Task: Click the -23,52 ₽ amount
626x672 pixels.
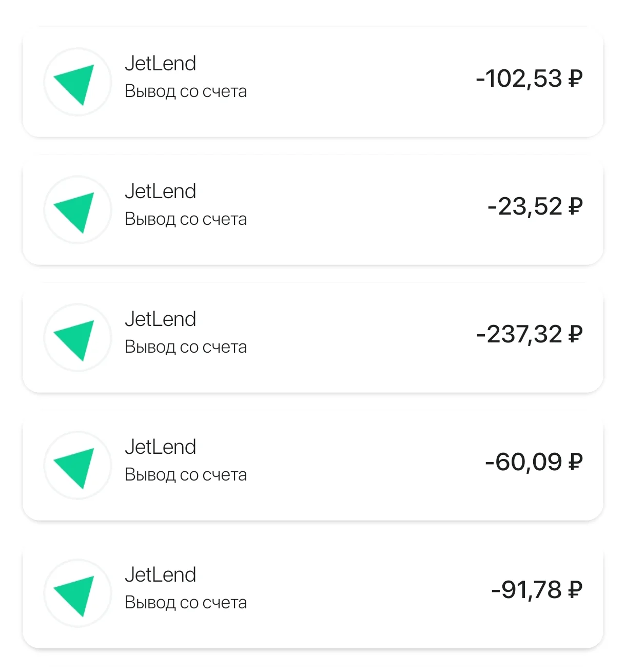Action: 535,207
